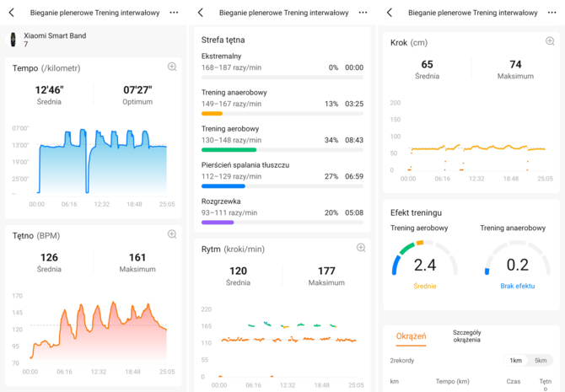Tap the anaerobic effect 0.2 gauge
This screenshot has width=565, height=392.
tap(518, 258)
